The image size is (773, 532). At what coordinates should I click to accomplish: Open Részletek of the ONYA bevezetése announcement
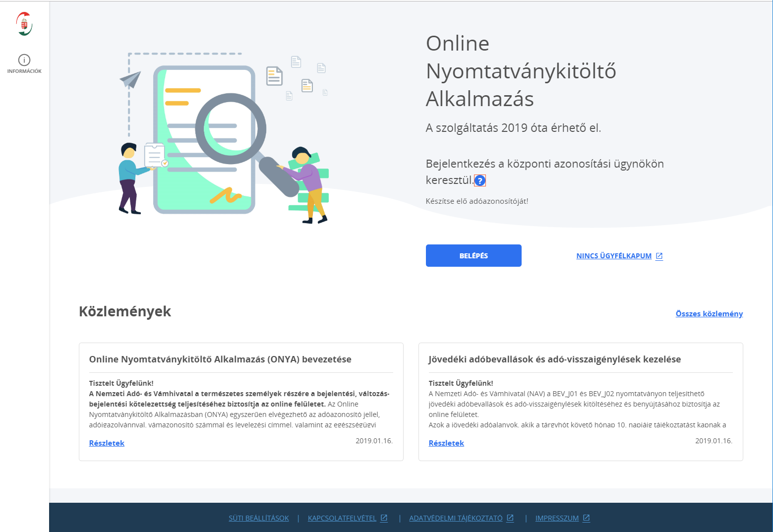(x=107, y=443)
